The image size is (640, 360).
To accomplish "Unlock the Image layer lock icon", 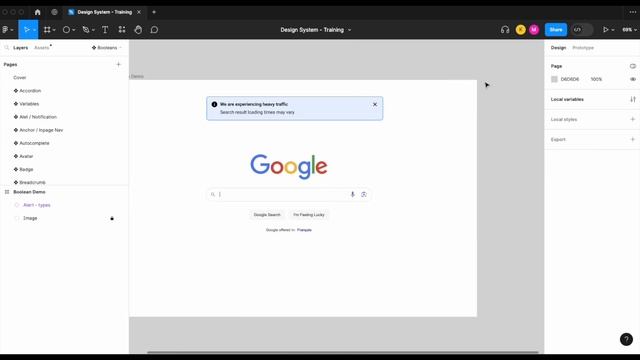I will 112,218.
